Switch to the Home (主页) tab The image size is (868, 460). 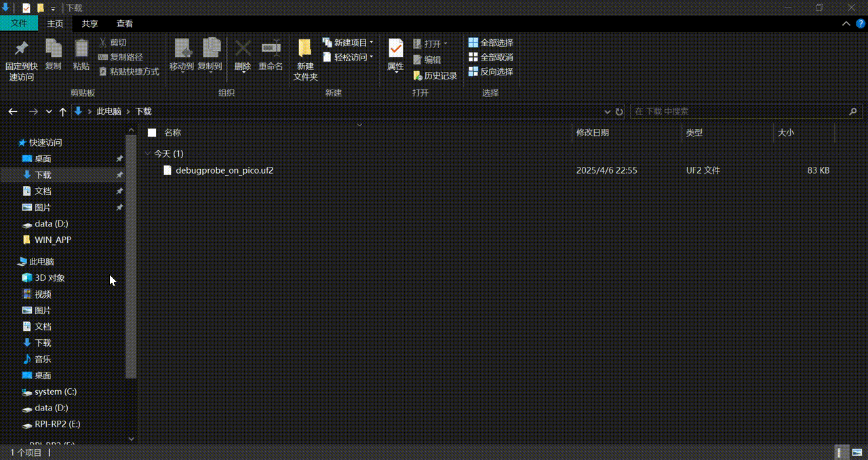point(55,24)
